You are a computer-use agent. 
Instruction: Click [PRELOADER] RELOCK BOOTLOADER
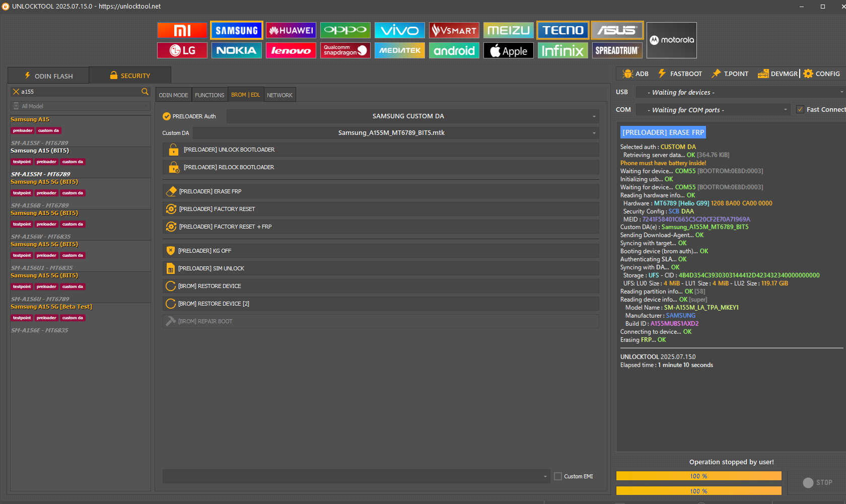tap(381, 167)
